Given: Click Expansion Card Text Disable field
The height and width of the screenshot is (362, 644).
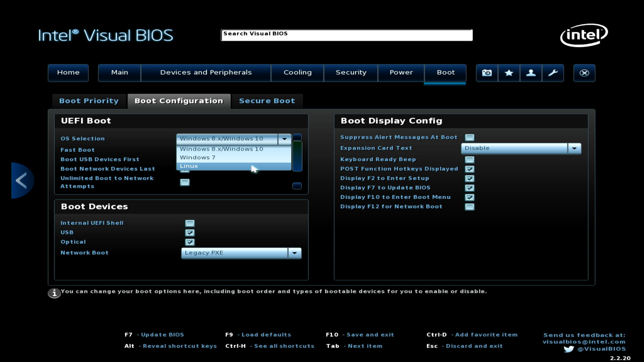Looking at the screenshot, I should click(x=515, y=148).
